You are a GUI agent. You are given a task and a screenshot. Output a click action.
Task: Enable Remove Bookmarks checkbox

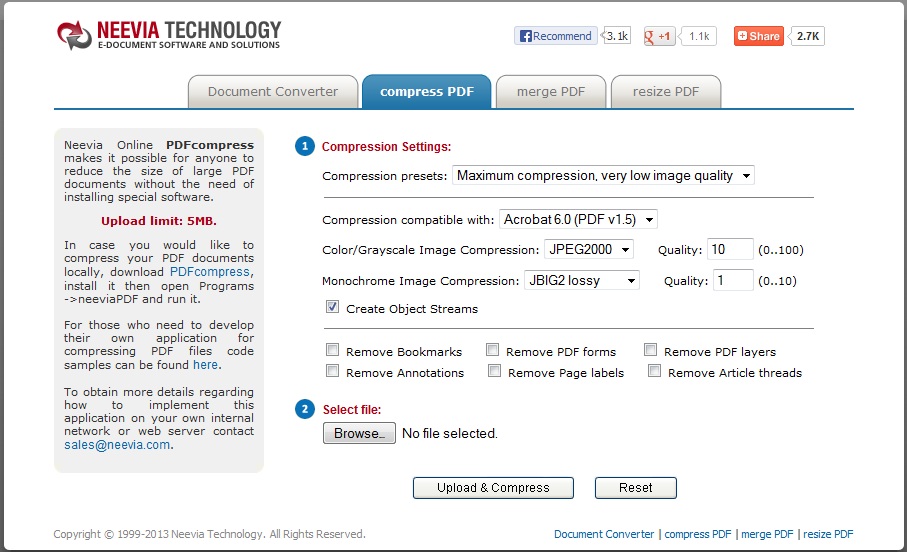click(332, 349)
